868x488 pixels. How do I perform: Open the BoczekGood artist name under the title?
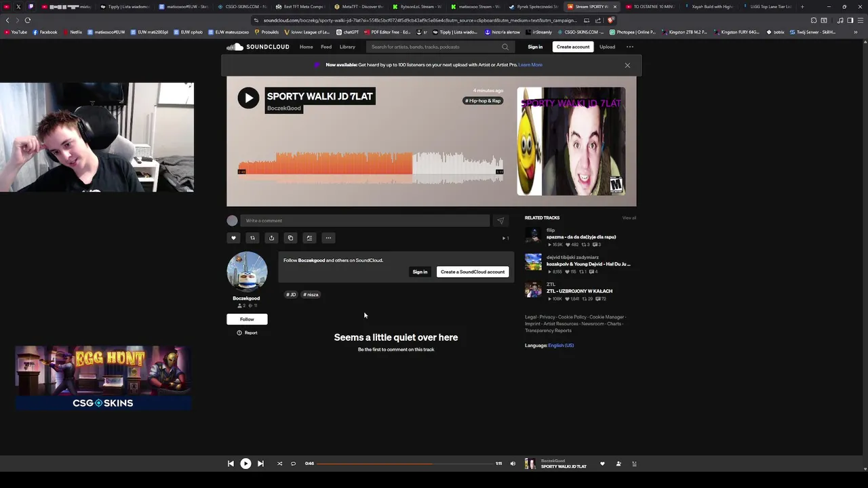coord(284,108)
